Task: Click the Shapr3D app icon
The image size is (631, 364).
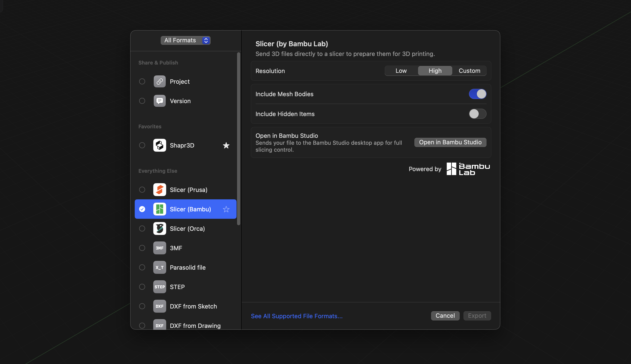Action: point(160,145)
